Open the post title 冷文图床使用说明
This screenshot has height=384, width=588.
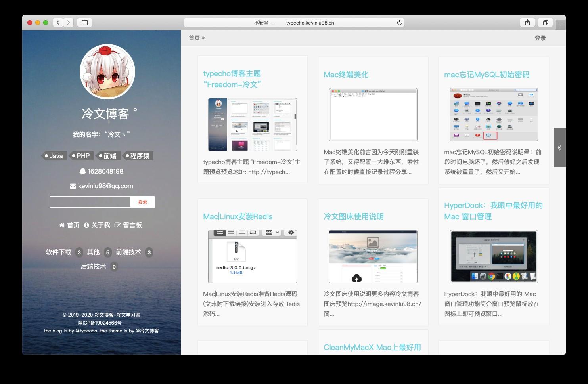pos(354,216)
